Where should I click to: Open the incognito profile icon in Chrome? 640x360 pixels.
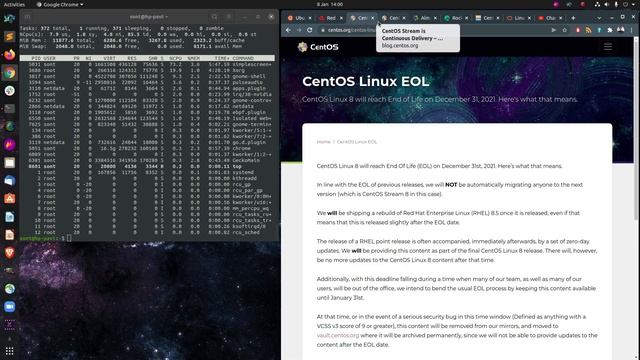click(x=621, y=30)
